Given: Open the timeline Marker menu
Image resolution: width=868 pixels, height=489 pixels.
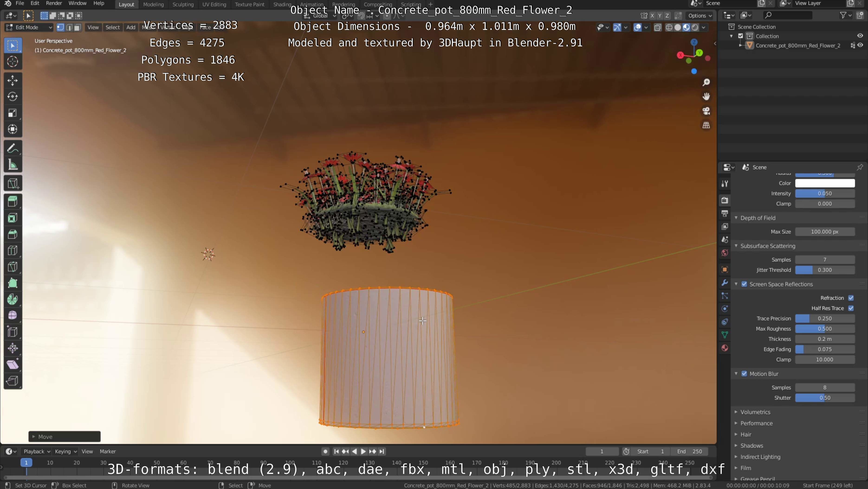Looking at the screenshot, I should tap(107, 452).
